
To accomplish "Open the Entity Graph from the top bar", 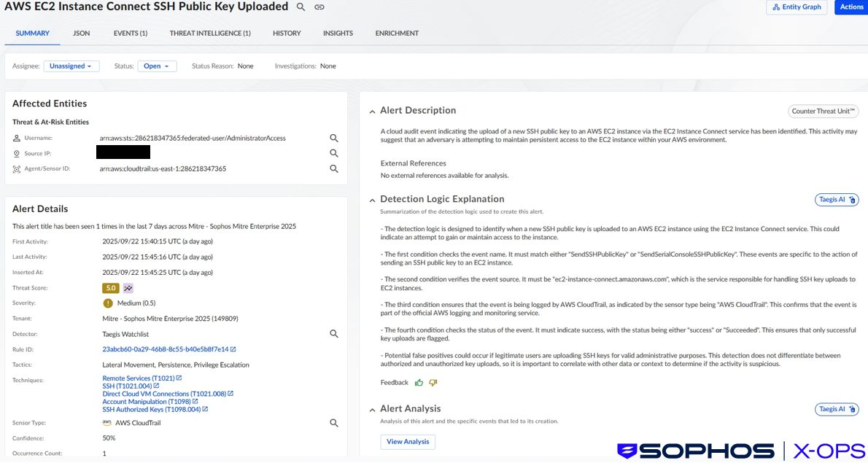I will click(x=797, y=7).
